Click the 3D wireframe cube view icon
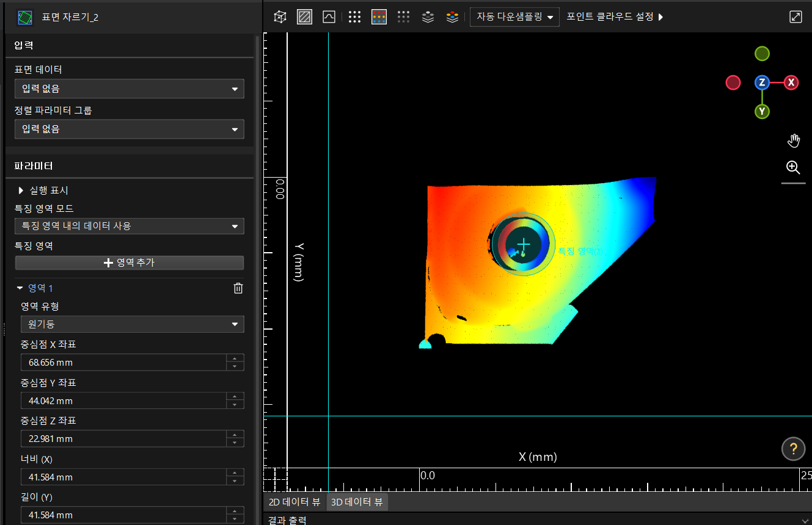The width and height of the screenshot is (812, 525). tap(280, 17)
